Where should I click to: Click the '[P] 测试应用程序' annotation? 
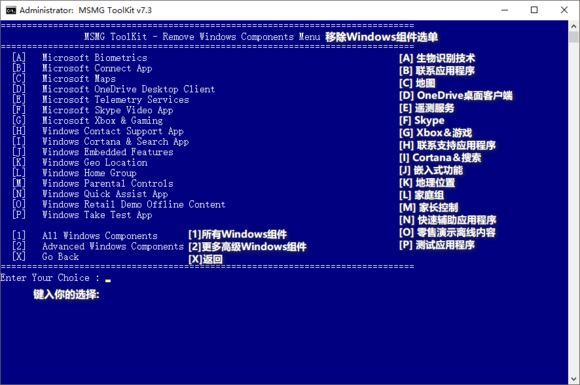(x=437, y=245)
